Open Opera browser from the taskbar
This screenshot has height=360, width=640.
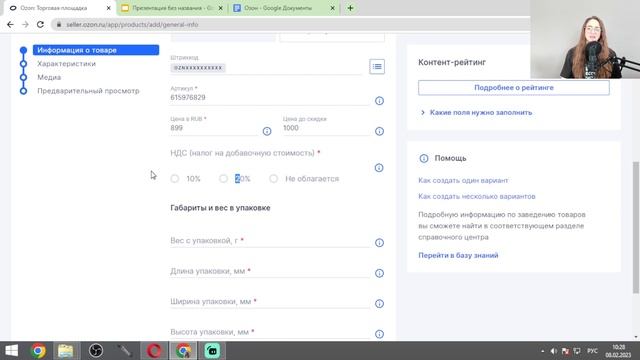[x=154, y=351]
